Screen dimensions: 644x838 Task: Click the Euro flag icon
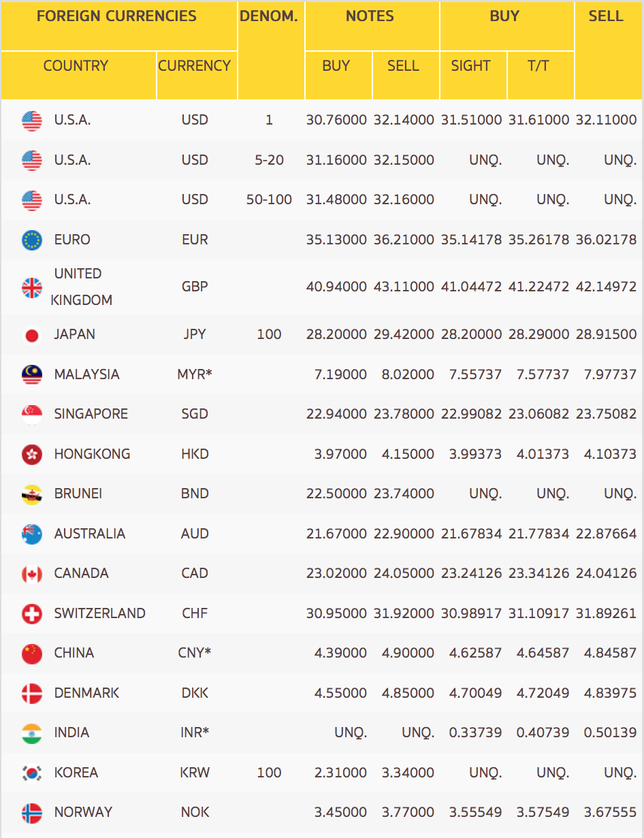32,240
